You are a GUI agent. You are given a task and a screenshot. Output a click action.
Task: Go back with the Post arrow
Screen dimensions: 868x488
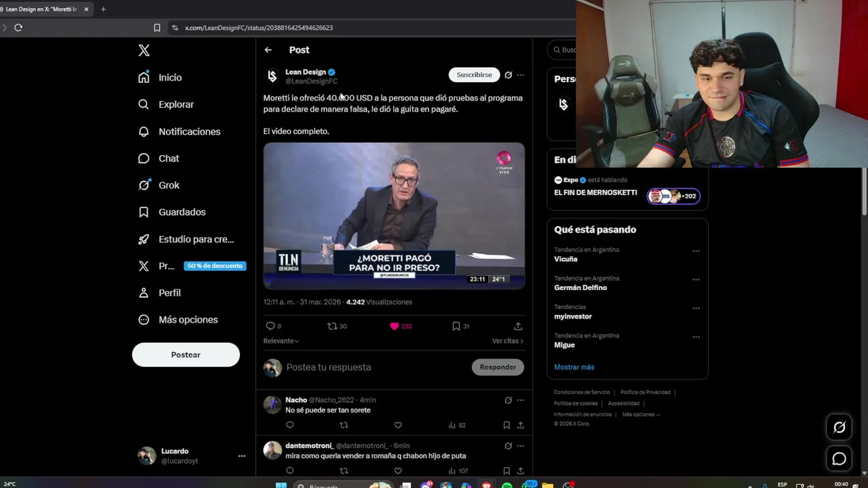pyautogui.click(x=268, y=50)
